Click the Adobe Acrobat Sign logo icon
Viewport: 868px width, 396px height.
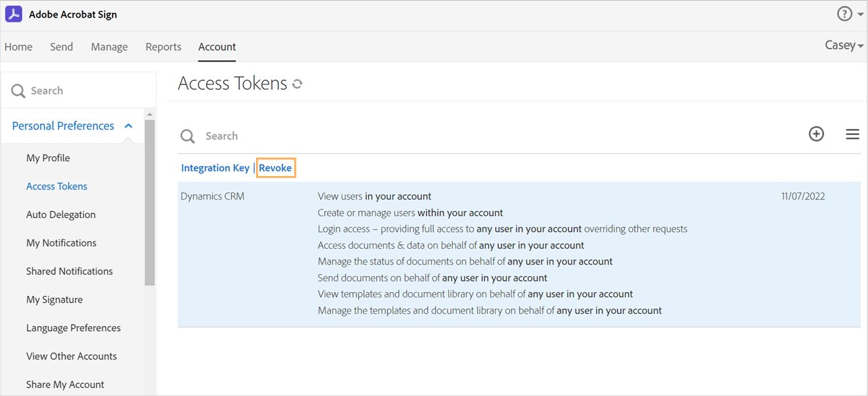(x=13, y=14)
